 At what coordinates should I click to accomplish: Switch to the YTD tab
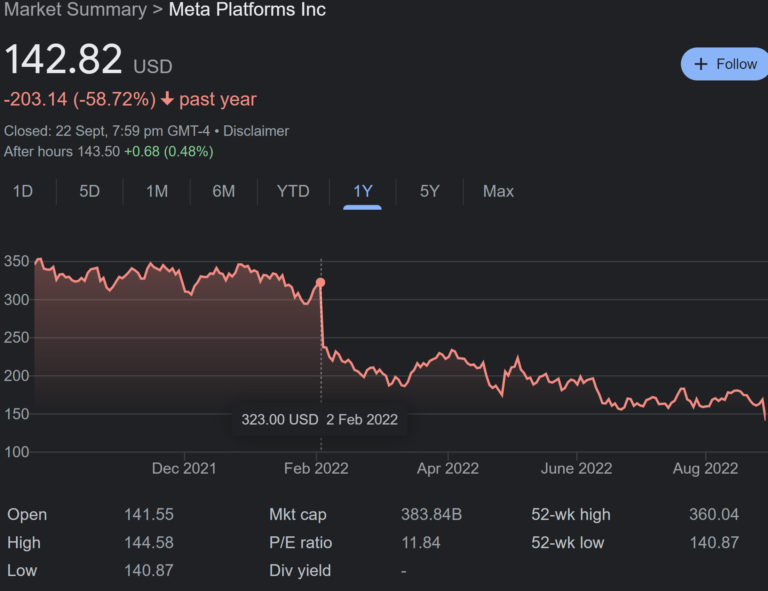[x=293, y=191]
